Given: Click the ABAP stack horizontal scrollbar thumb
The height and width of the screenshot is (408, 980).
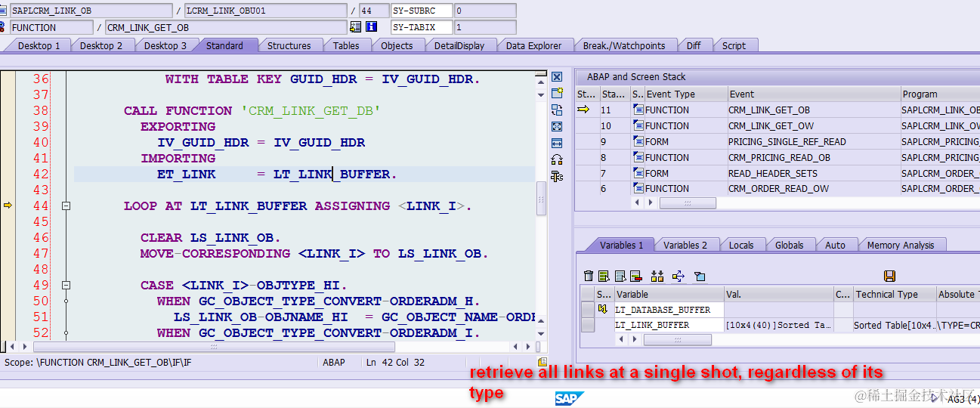Looking at the screenshot, I should pos(688,203).
